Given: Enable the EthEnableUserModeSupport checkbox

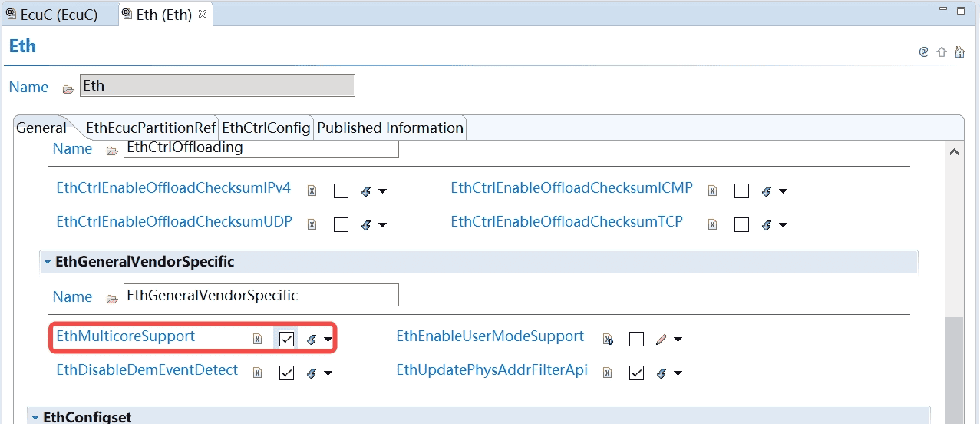Looking at the screenshot, I should (636, 340).
